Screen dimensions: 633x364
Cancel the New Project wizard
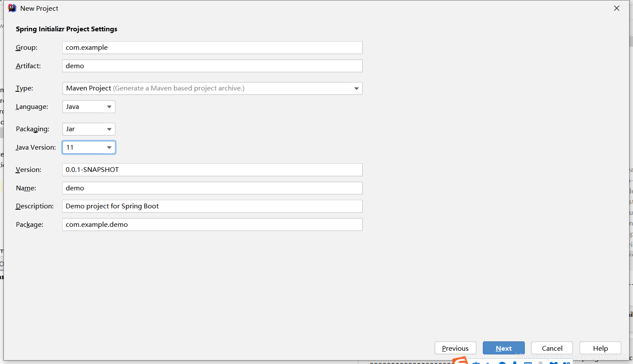(x=552, y=348)
